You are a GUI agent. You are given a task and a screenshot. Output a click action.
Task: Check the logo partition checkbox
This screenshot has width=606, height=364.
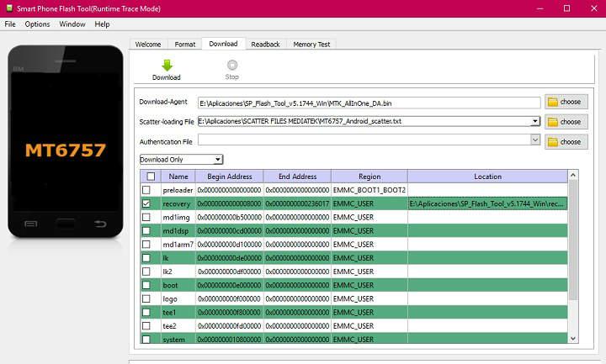tap(146, 298)
